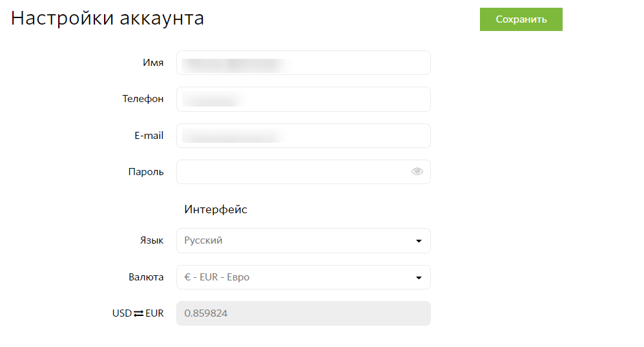
Task: Click the Язык field label
Action: [152, 240]
